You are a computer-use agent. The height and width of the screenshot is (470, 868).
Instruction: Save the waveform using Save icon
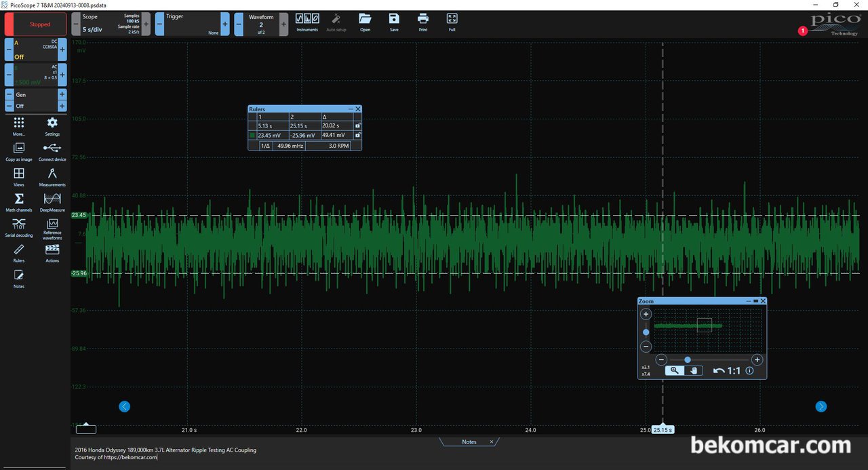point(394,22)
